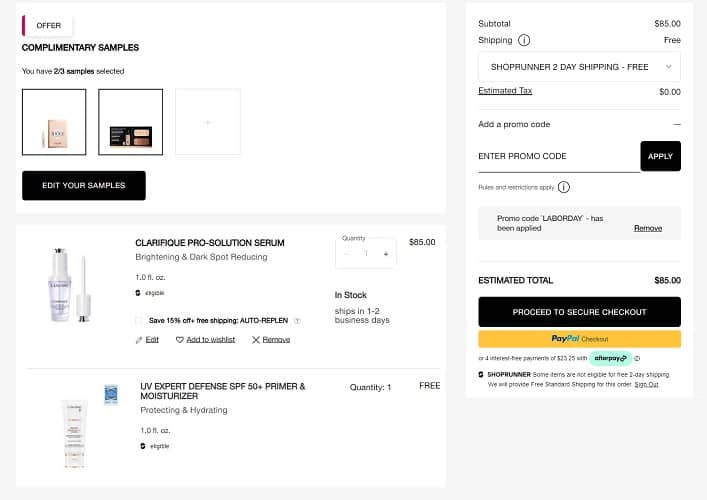707x500 pixels.
Task: Click the Auto-Replen help question icon
Action: pos(296,321)
